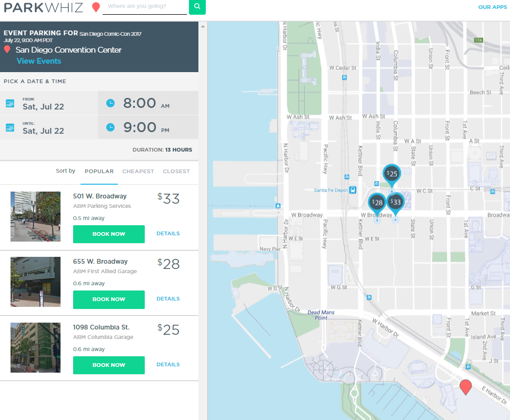Click the sidebar scrollbar up arrow

point(203,26)
